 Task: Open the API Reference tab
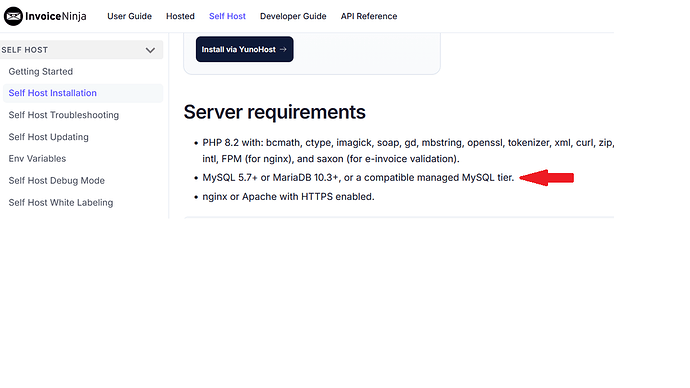369,16
